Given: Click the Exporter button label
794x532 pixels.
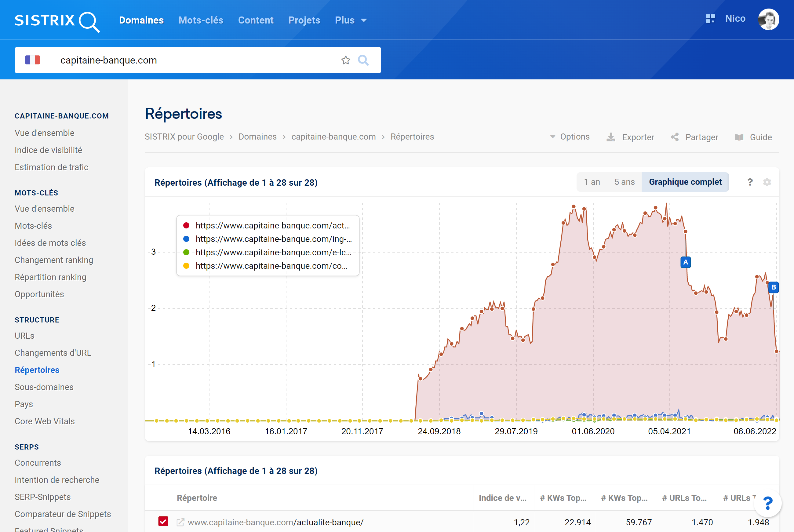Looking at the screenshot, I should 638,137.
